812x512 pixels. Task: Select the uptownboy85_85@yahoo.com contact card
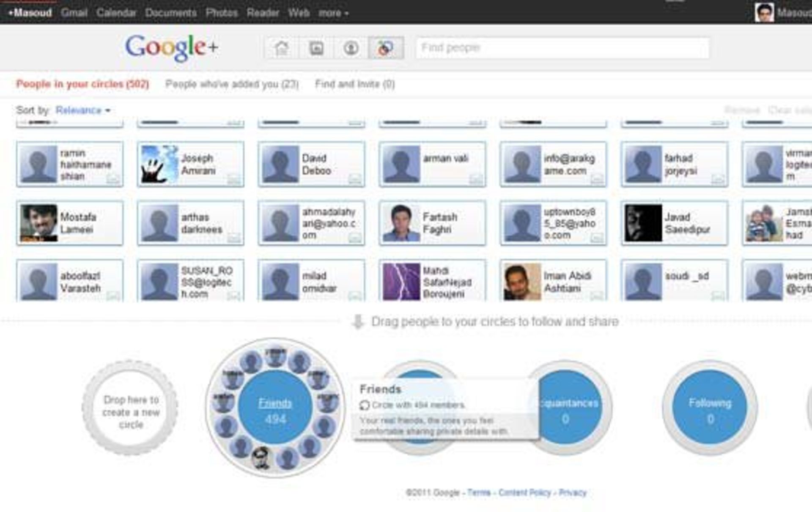[x=553, y=223]
